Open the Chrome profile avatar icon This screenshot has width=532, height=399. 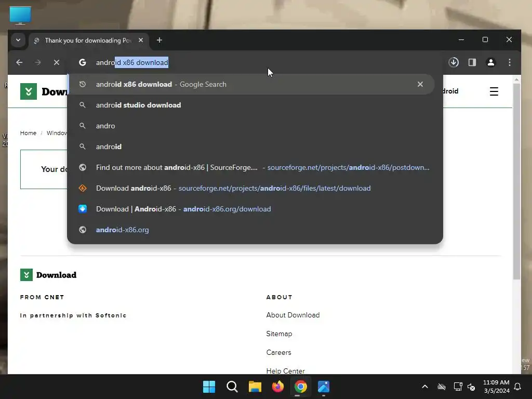click(x=491, y=62)
